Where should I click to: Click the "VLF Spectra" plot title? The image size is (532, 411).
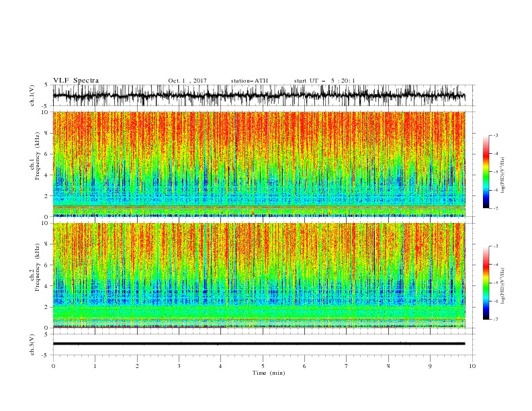click(x=76, y=81)
